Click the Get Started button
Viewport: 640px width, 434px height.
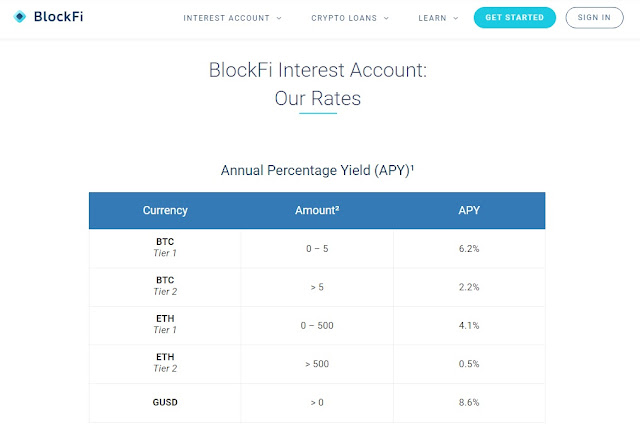(514, 18)
